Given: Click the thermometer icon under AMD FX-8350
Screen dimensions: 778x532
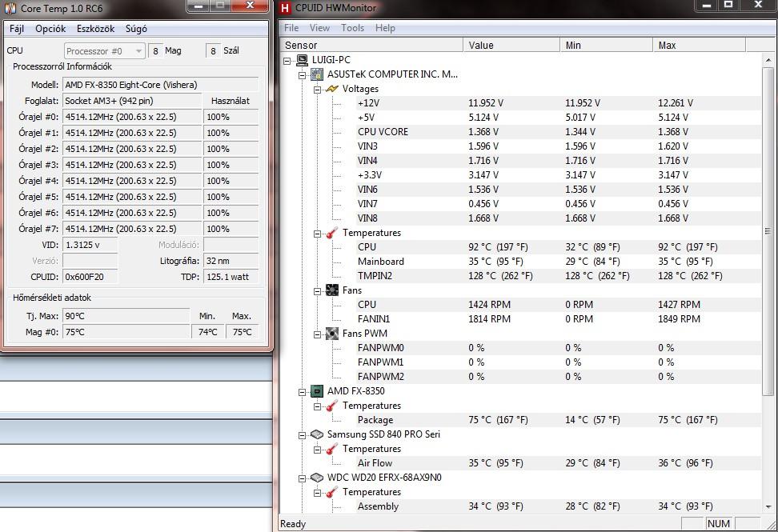Looking at the screenshot, I should 331,406.
